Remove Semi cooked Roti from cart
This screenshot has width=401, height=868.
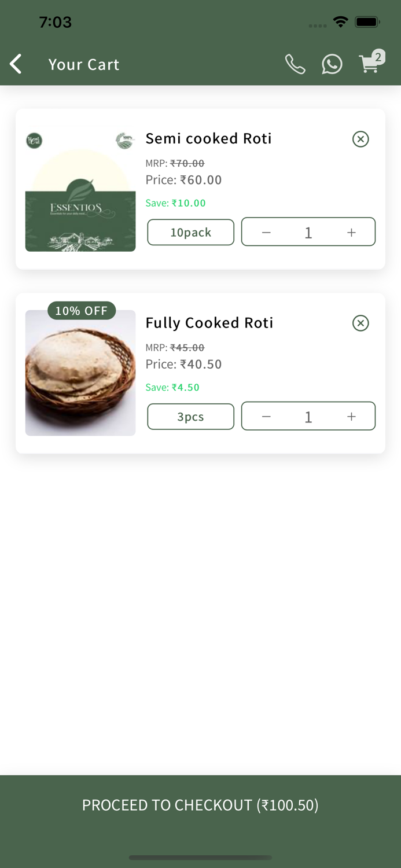click(x=360, y=139)
